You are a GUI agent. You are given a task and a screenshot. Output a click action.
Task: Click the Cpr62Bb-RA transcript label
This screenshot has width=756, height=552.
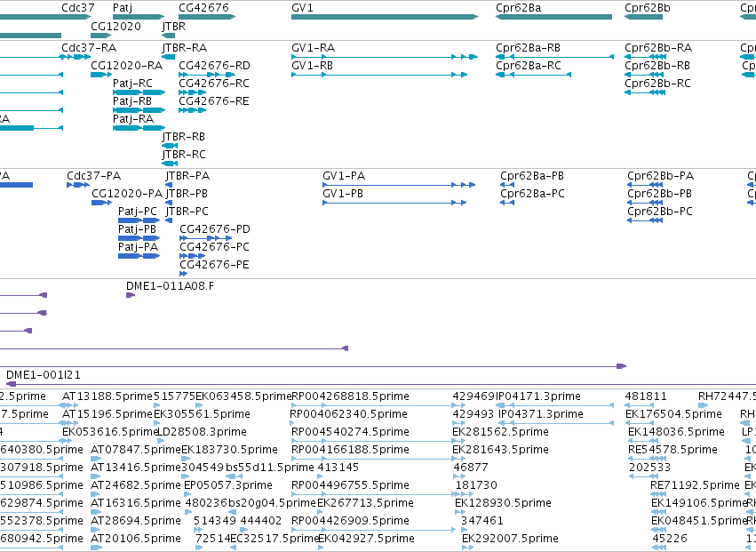(658, 48)
